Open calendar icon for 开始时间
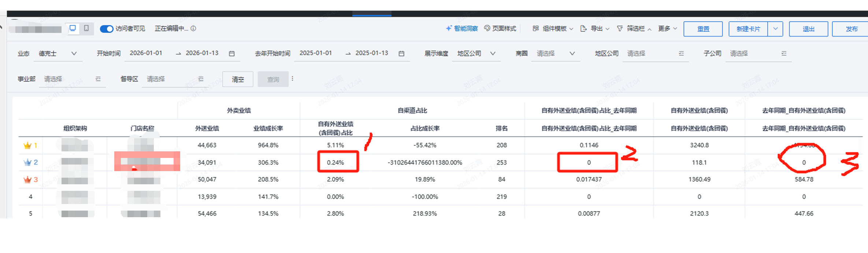The image size is (868, 253). [x=231, y=53]
